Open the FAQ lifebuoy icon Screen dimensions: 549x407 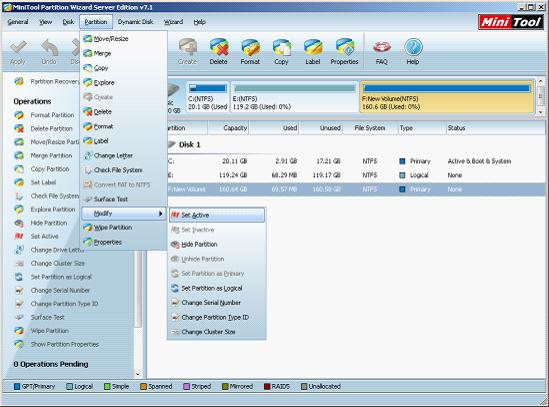tap(382, 51)
